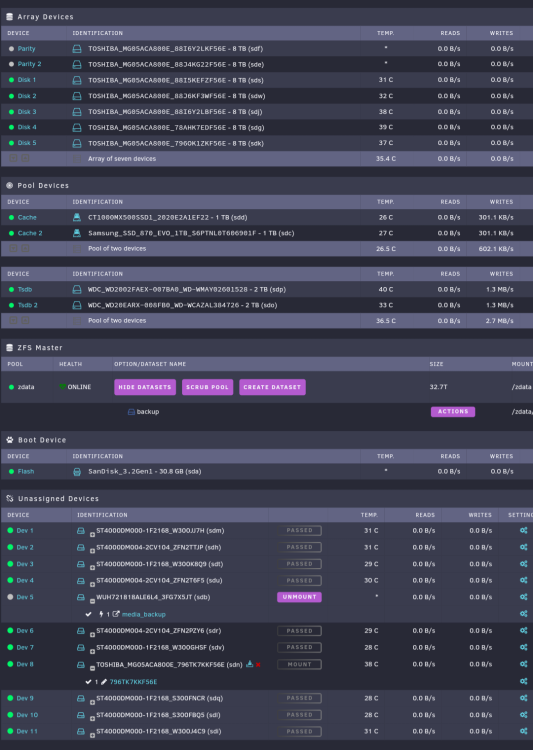Click the disk icon for Dev 9 (sdq)
The width and height of the screenshot is (533, 750).
81,698
